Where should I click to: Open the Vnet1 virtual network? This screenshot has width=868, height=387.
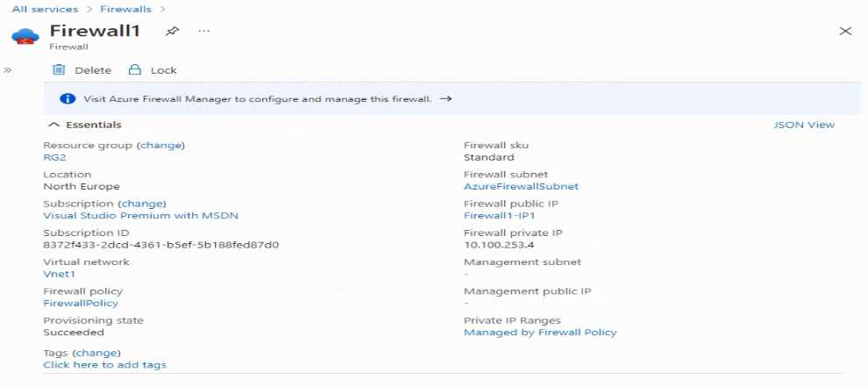(60, 274)
